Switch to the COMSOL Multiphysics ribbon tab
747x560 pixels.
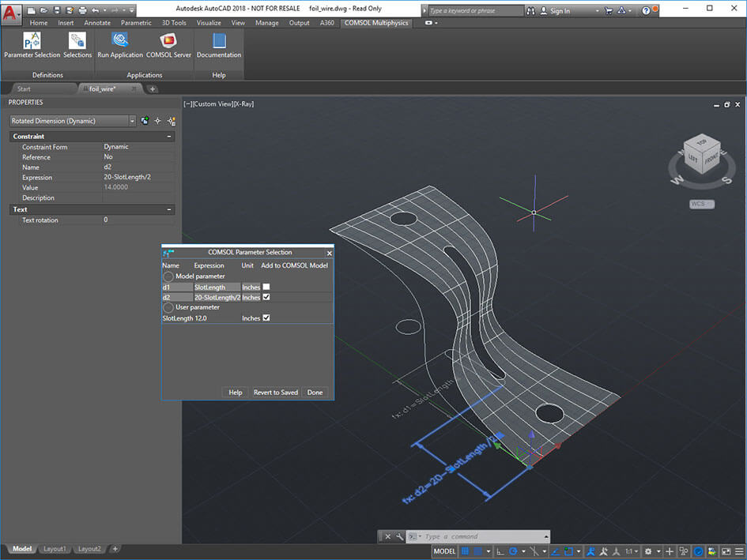[x=377, y=23]
